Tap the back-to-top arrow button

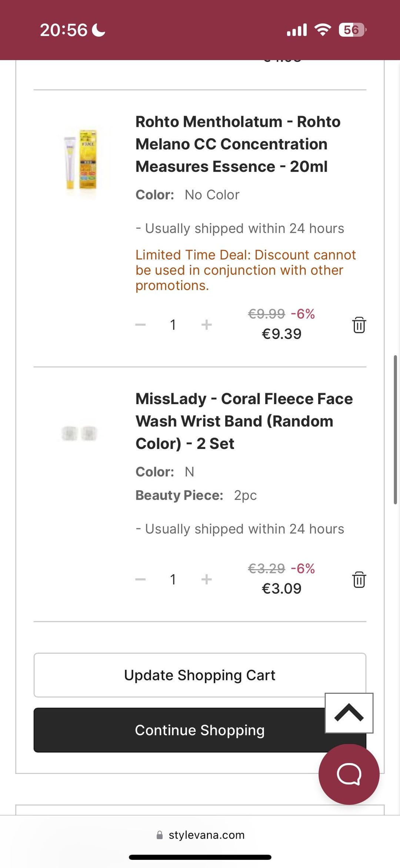pos(349,713)
